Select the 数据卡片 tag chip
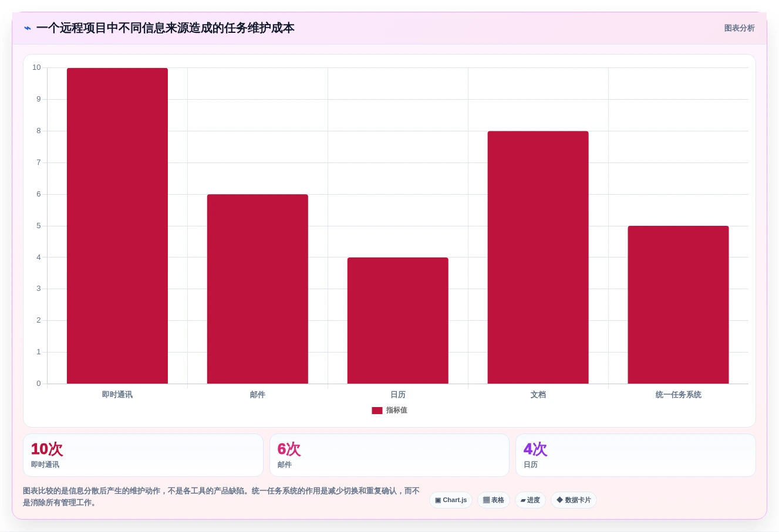The width and height of the screenshot is (779, 532). (x=574, y=500)
